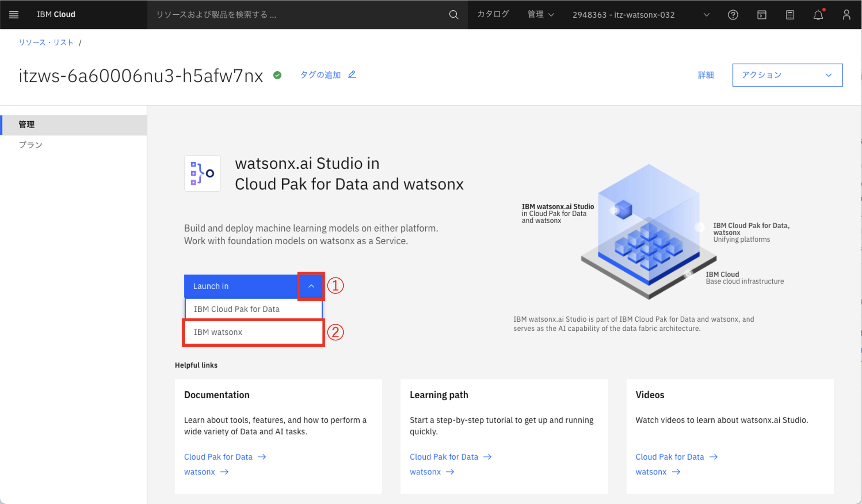Open the notifications bell icon
Viewport: 862px width, 504px height.
[x=818, y=15]
